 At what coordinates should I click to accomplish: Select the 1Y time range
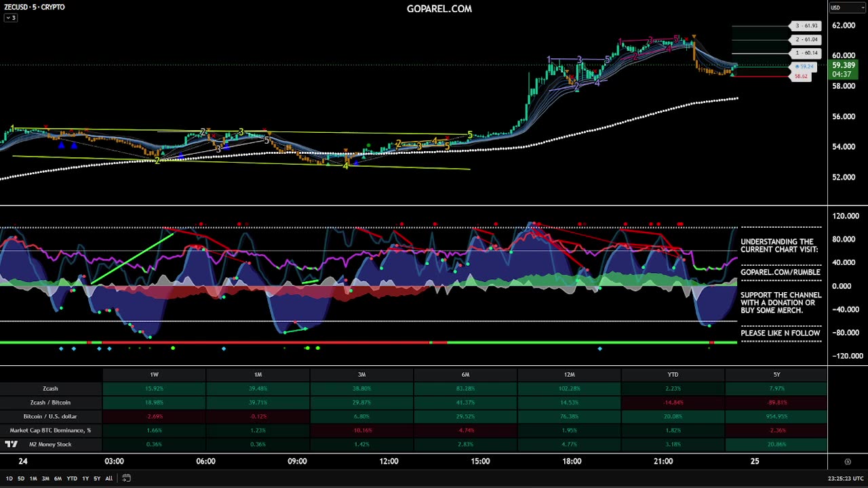[85, 479]
